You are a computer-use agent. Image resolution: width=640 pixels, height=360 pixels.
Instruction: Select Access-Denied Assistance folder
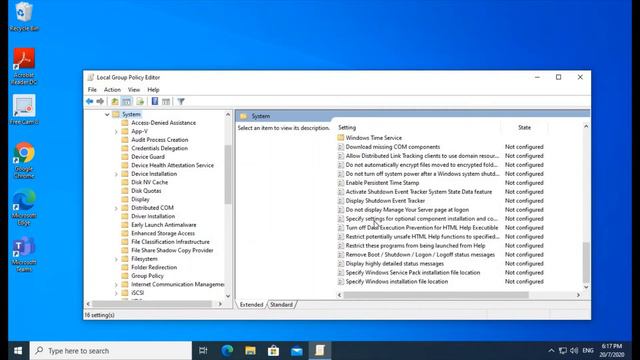tap(163, 123)
